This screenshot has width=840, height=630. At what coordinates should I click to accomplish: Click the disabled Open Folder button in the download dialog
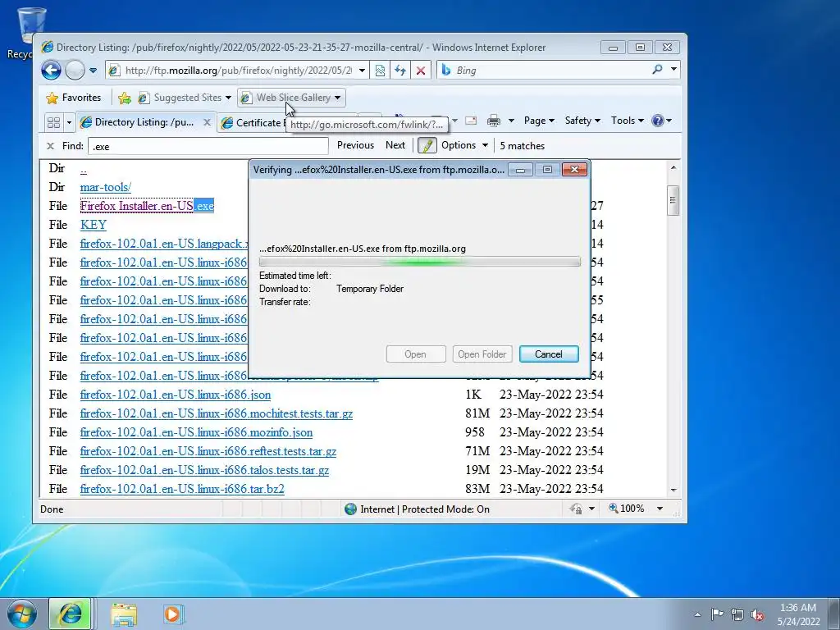coord(482,354)
